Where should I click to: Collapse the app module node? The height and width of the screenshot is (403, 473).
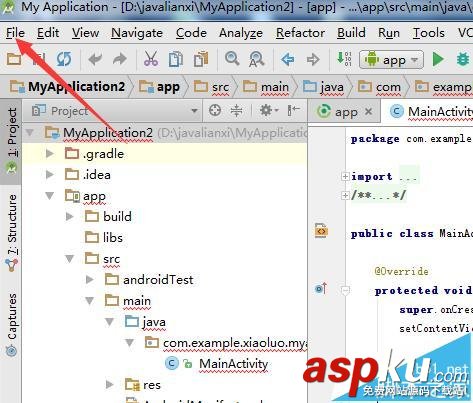50,195
